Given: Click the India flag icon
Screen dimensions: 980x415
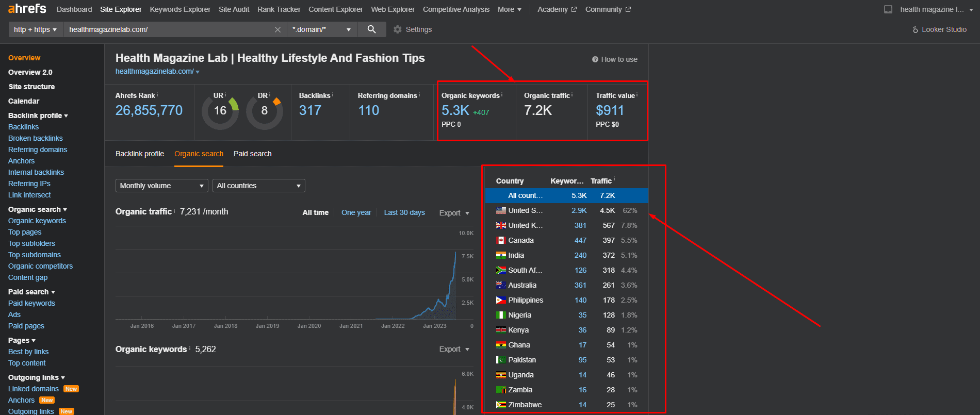Looking at the screenshot, I should tap(501, 255).
